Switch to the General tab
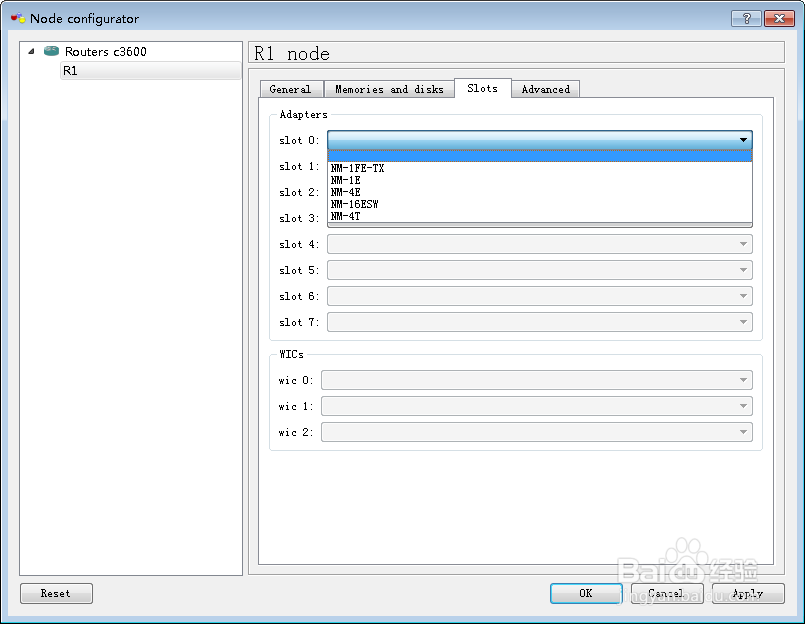This screenshot has height=624, width=805. 291,89
